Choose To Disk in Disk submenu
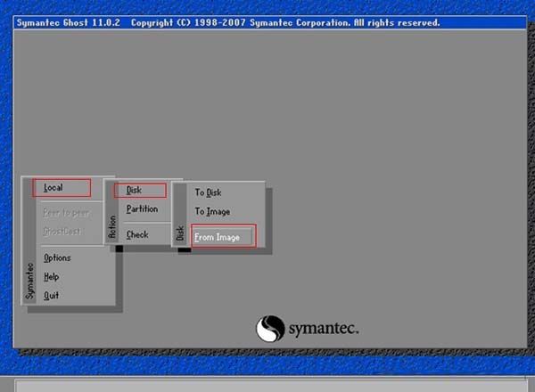Viewport: 535px width, 392px height. tap(208, 192)
